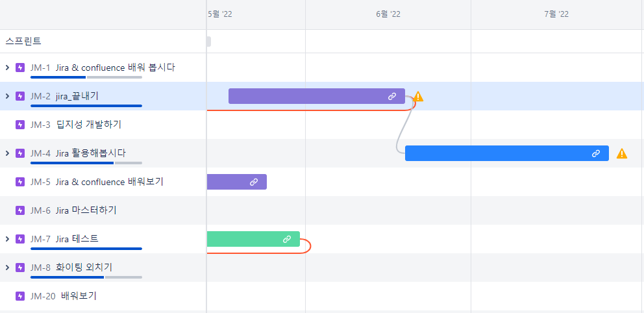Click the JM-7 epic lightning icon
The height and width of the screenshot is (313, 644).
pyautogui.click(x=20, y=239)
